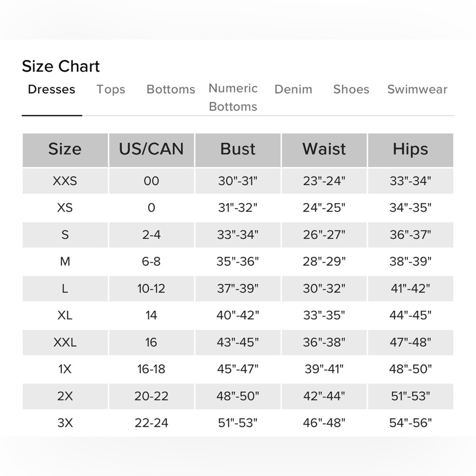Select the M size row label
Image resolution: width=476 pixels, height=476 pixels.
point(65,261)
